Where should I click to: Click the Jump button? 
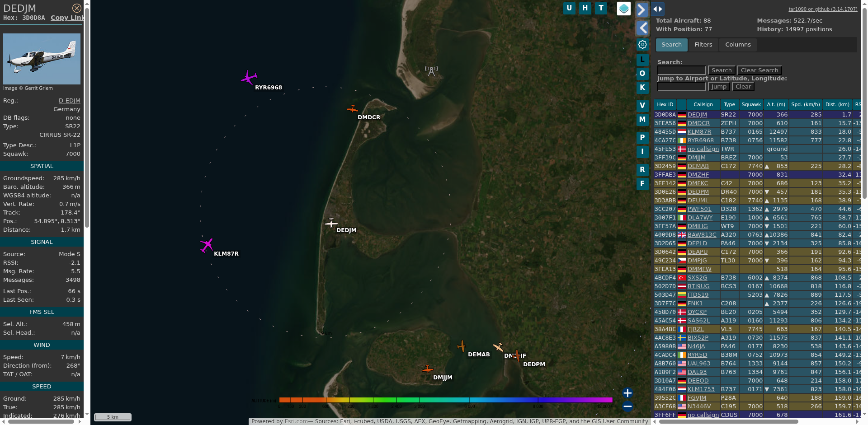point(718,87)
